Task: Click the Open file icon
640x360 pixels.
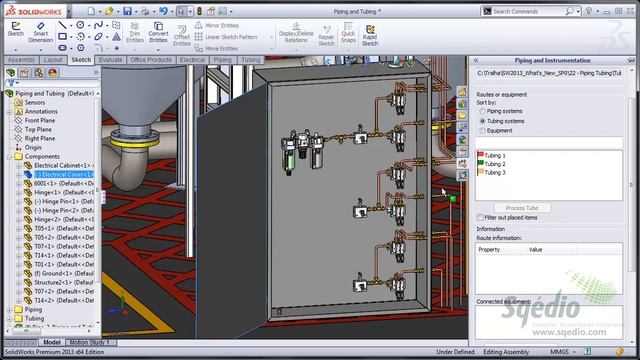Action: tap(109, 11)
